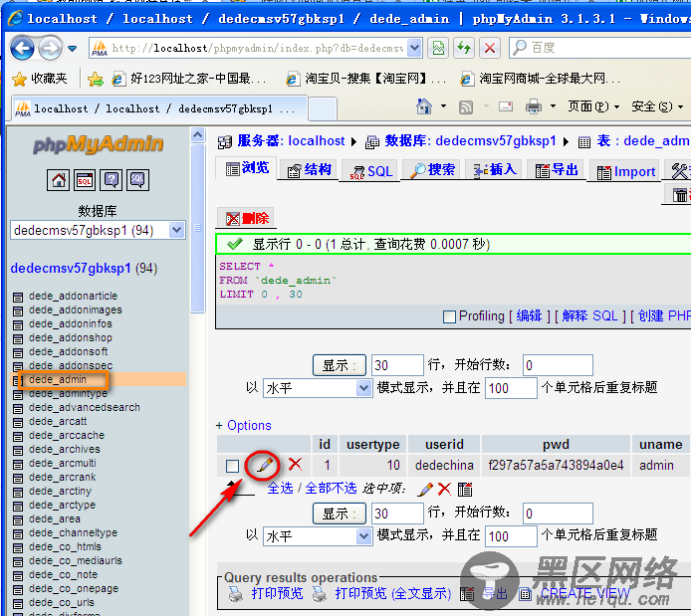Screen dimensions: 691x616
Task: Click the phpMyAdmin home icon
Action: [58, 180]
